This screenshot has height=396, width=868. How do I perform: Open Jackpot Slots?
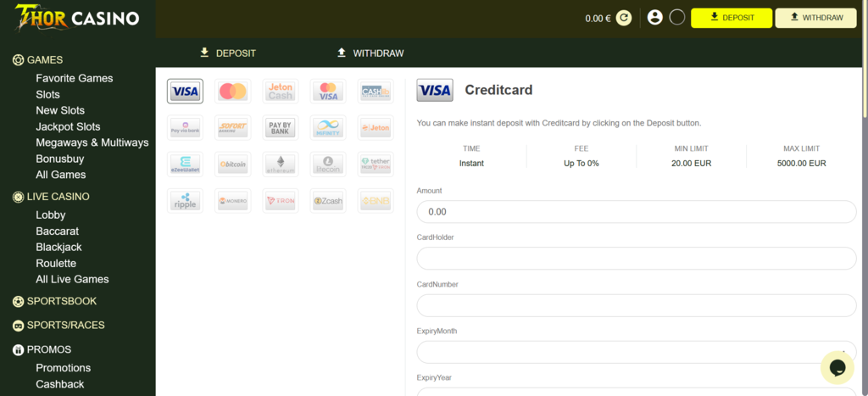[x=68, y=127]
